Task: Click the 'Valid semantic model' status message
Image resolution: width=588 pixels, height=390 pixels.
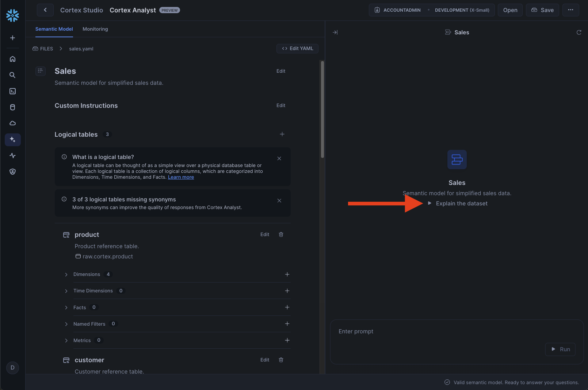Action: (511, 382)
